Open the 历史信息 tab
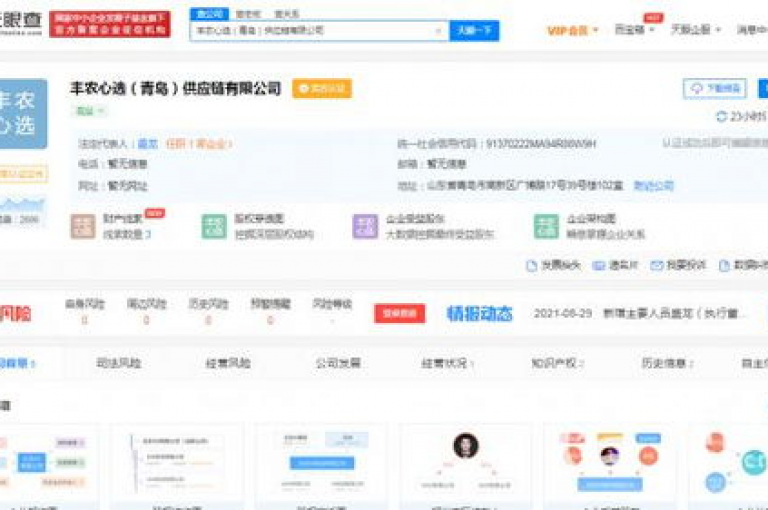The height and width of the screenshot is (510, 768). point(667,363)
